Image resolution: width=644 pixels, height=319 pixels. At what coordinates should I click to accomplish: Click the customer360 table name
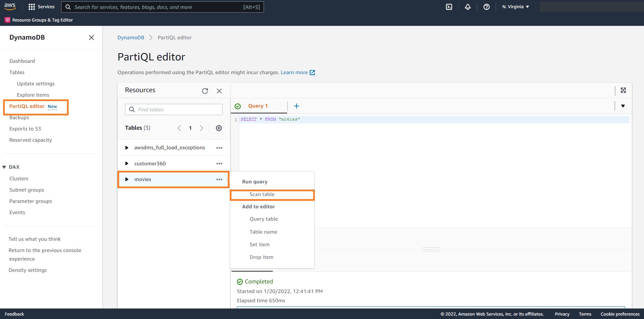tap(150, 164)
